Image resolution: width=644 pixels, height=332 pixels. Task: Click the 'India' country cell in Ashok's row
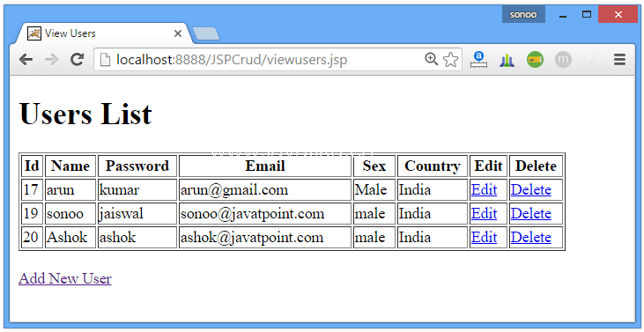pyautogui.click(x=432, y=237)
